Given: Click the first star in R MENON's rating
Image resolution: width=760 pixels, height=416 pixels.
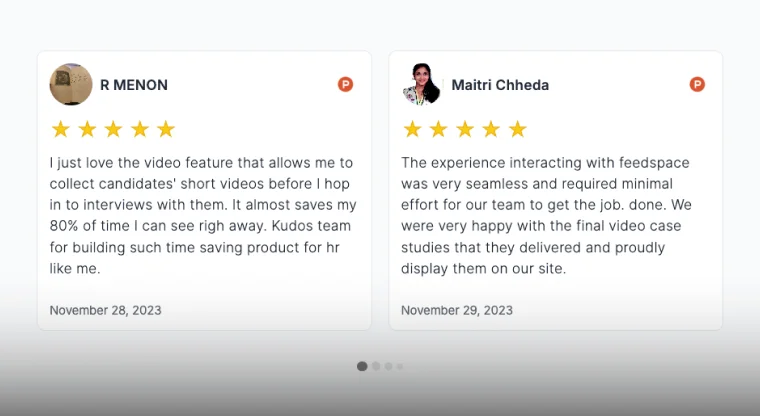Looking at the screenshot, I should 60,129.
